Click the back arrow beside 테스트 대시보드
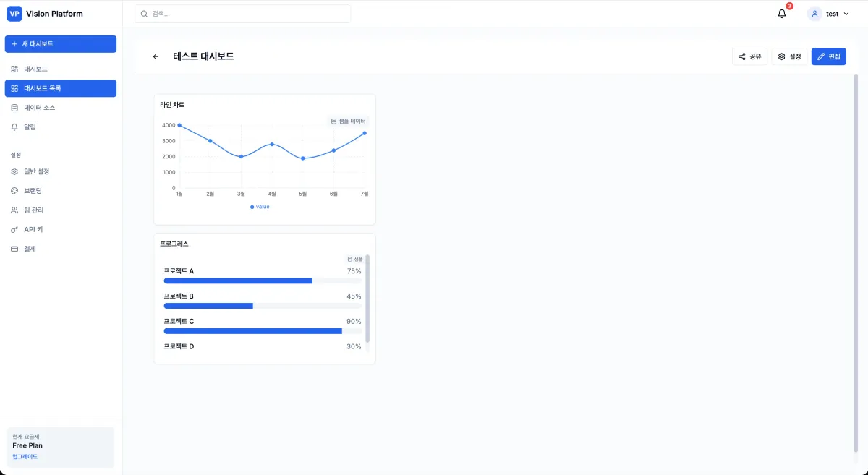 (x=156, y=56)
